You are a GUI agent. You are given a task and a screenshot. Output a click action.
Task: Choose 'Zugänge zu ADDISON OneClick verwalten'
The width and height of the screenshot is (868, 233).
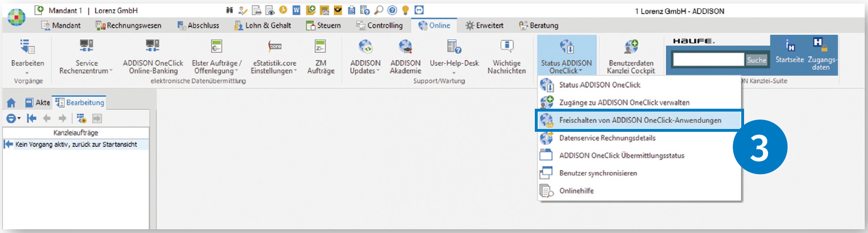click(639, 102)
